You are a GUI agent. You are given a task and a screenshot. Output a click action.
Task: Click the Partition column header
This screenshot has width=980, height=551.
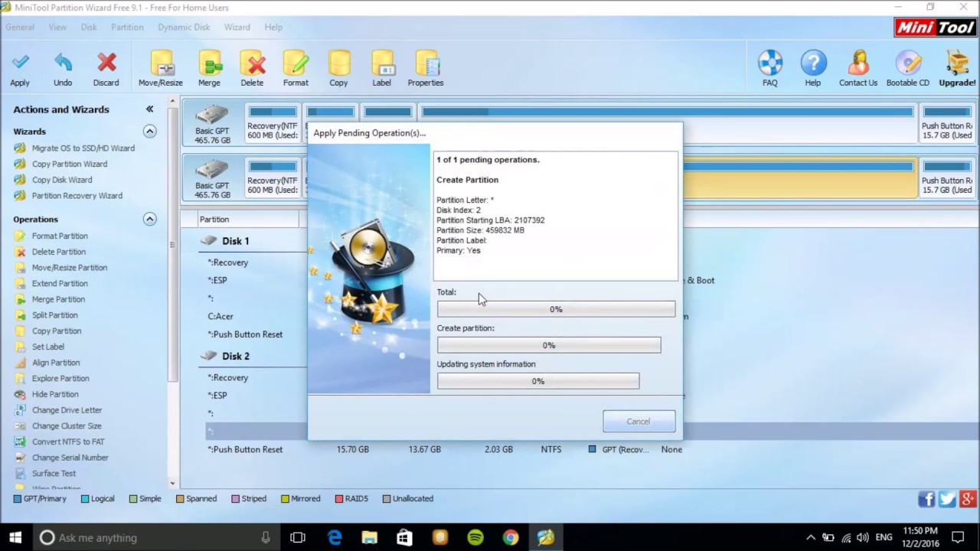tap(247, 220)
